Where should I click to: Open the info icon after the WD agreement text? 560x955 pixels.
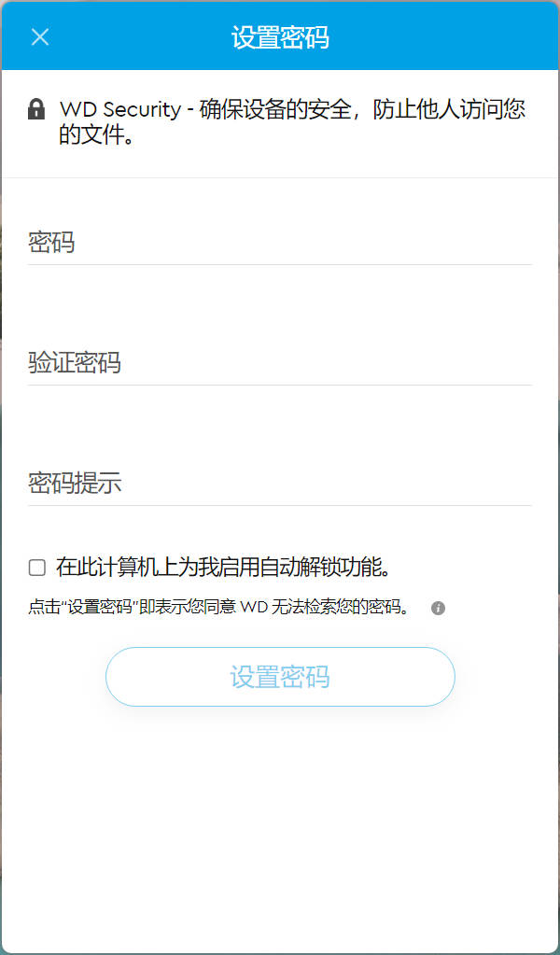[x=439, y=608]
